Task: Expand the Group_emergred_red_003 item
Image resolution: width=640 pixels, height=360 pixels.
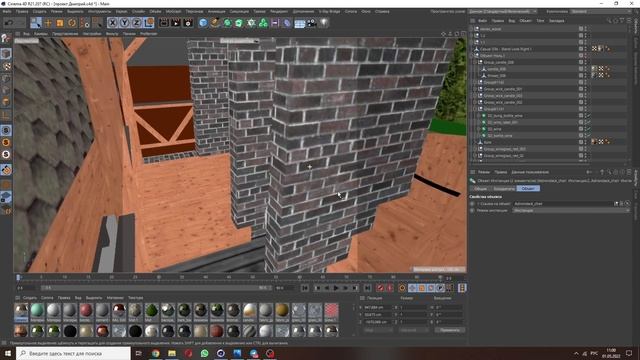Action: click(475, 149)
